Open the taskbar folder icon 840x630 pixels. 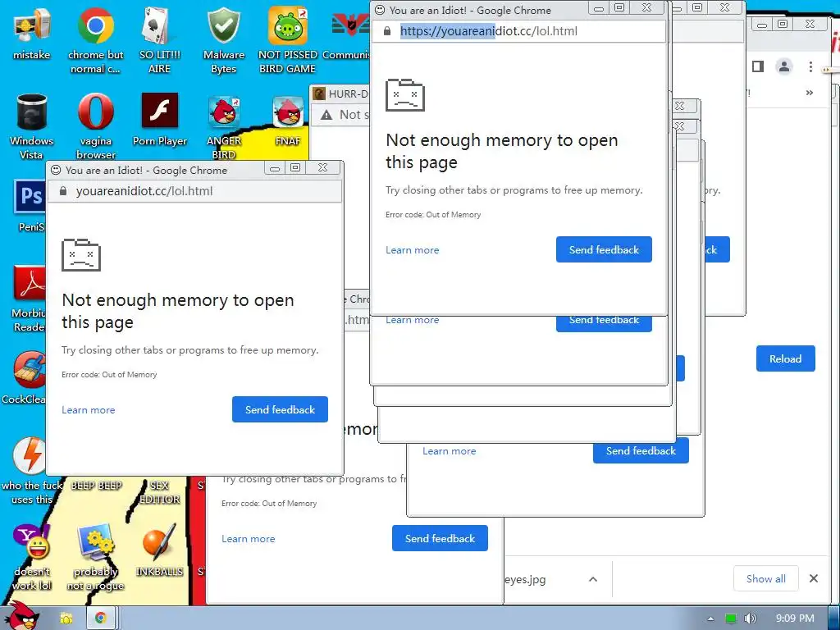66,619
